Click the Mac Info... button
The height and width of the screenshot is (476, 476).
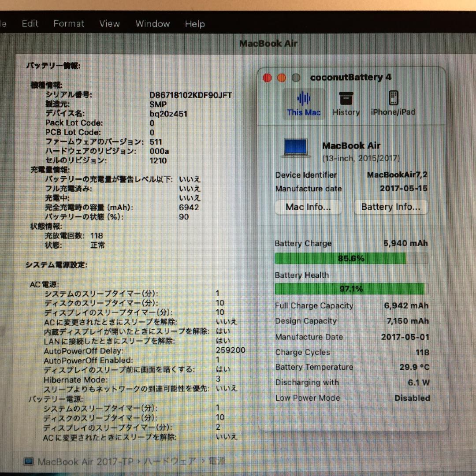coord(308,207)
